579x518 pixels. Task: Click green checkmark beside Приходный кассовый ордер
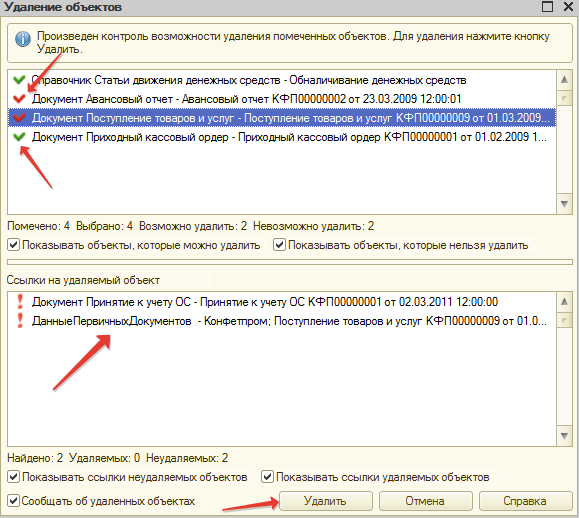pos(19,137)
